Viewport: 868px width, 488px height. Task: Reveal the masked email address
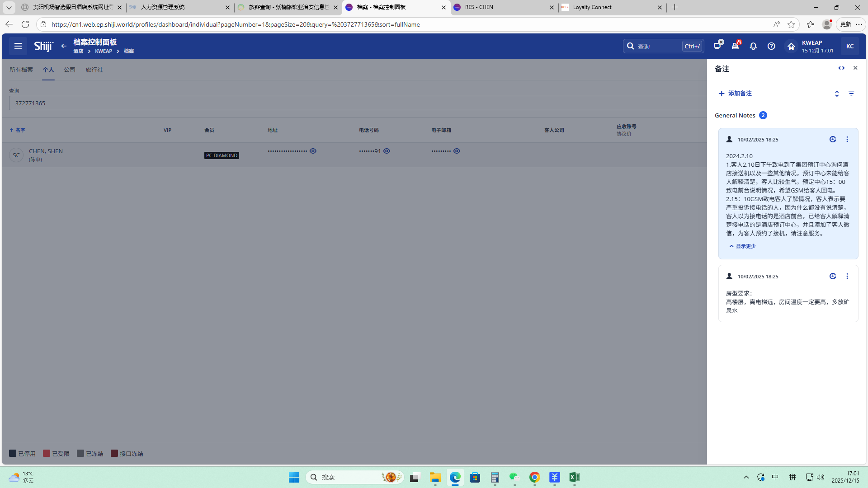[x=457, y=151]
